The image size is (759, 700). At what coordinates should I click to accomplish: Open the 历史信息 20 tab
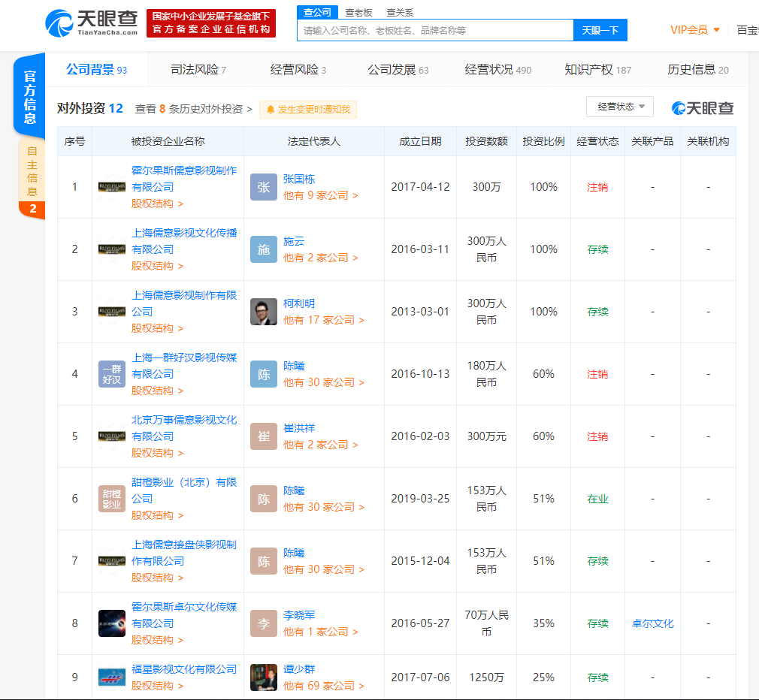coord(697,70)
